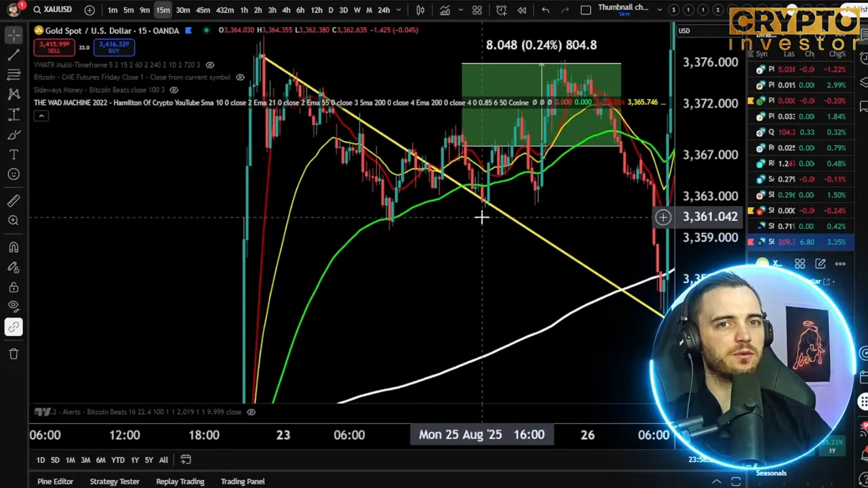This screenshot has width=868, height=488.
Task: Open the Fibonacci retracement tool
Action: pos(14,74)
